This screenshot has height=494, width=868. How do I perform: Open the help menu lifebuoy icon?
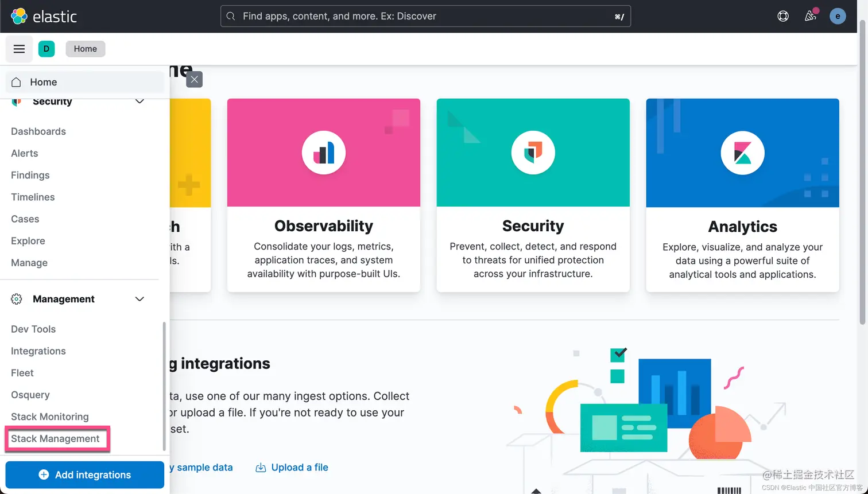coord(783,16)
